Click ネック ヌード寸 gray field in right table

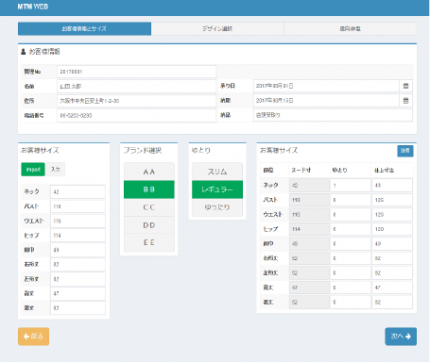[309, 185]
